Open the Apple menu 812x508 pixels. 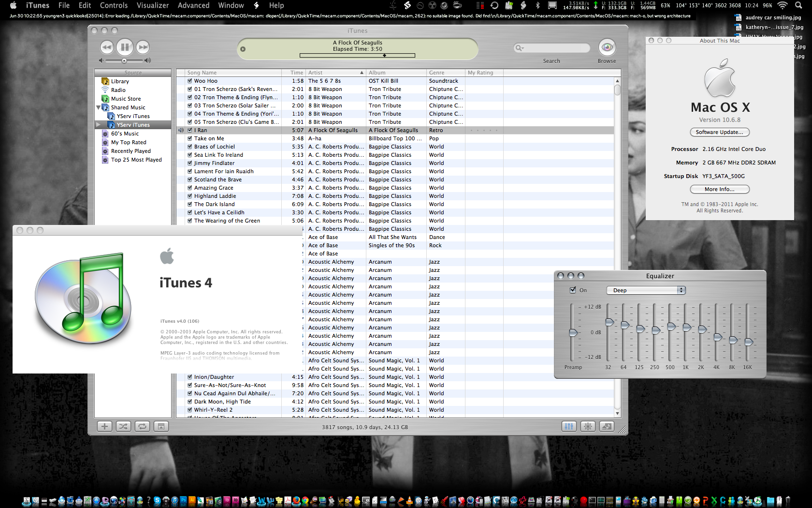tap(13, 5)
